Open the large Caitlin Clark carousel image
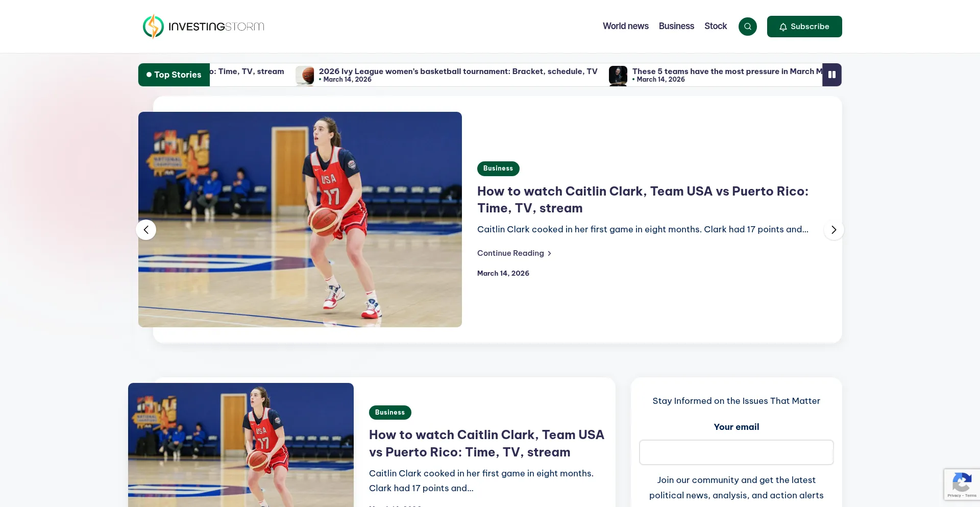Viewport: 980px width, 507px height. click(x=300, y=220)
